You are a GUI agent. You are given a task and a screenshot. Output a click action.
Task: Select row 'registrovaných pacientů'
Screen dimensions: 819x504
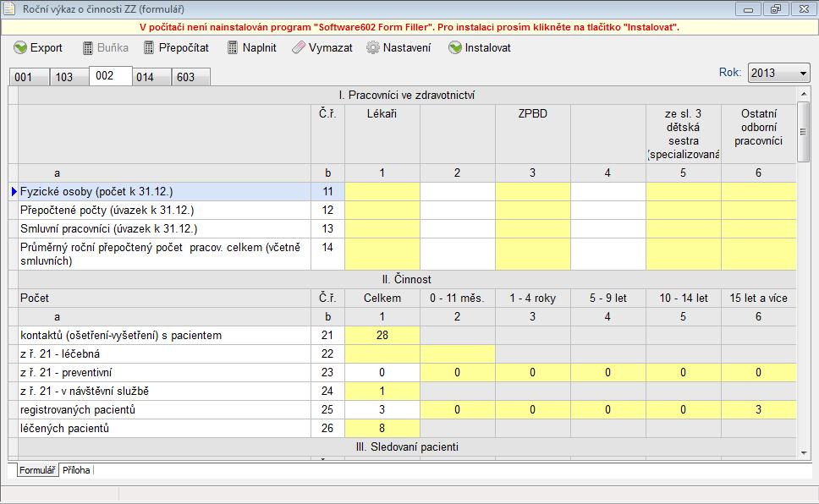[164, 409]
